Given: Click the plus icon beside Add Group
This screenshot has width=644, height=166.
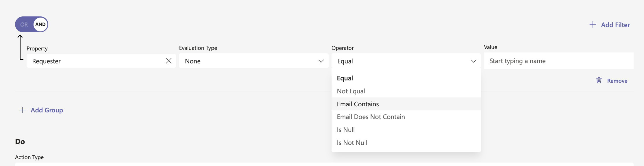Looking at the screenshot, I should [x=22, y=110].
